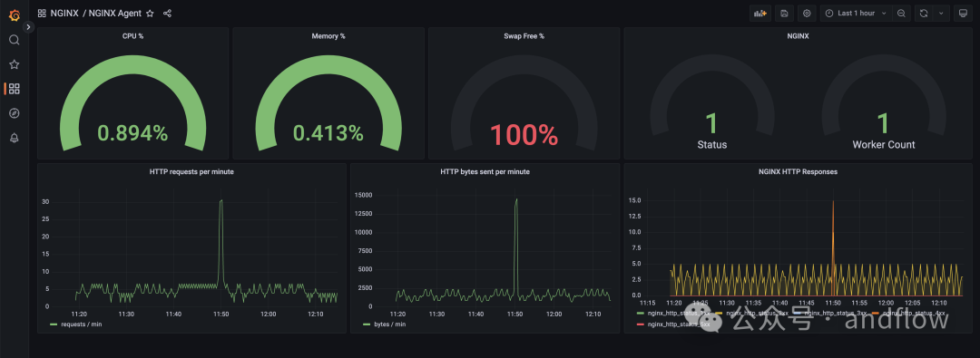Viewport: 980px width, 358px height.
Task: Open the Memory % panel title menu
Action: coord(328,36)
